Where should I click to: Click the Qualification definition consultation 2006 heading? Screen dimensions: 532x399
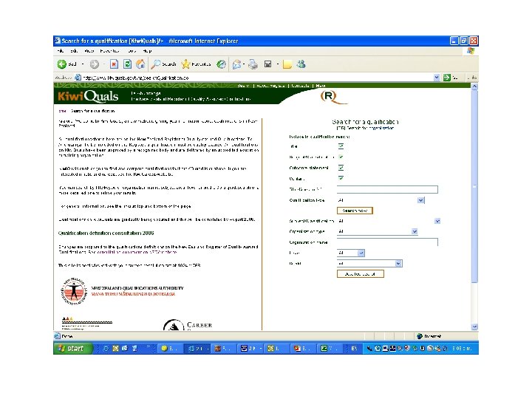click(106, 233)
